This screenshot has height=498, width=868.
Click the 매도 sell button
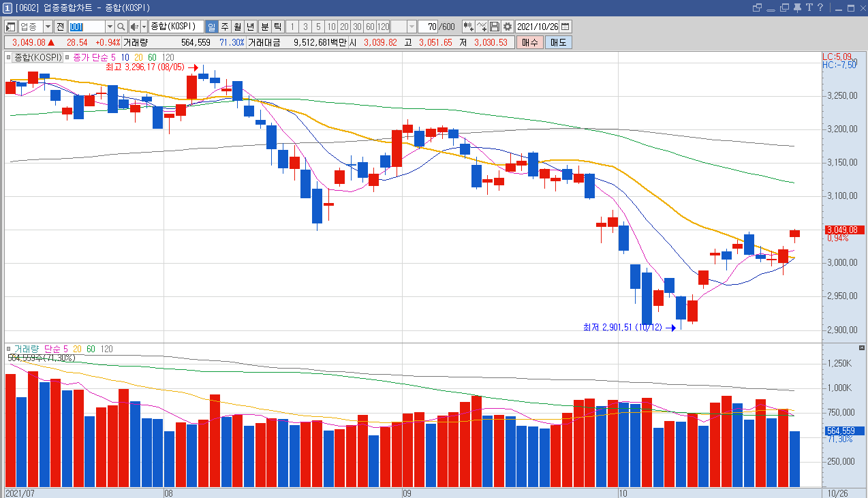559,42
